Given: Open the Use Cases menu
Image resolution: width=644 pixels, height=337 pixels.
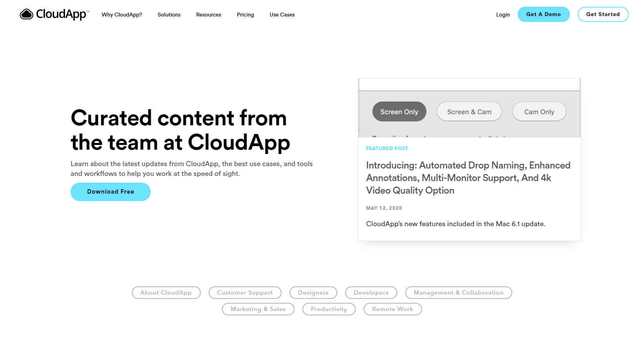Looking at the screenshot, I should pyautogui.click(x=282, y=15).
